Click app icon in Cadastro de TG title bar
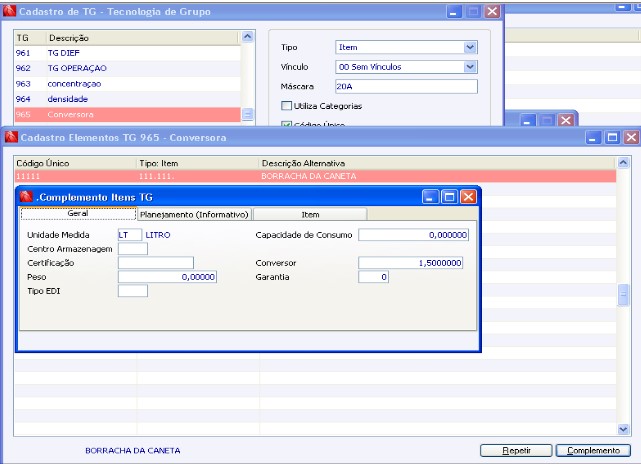Viewport: 641px width, 464px height. pos(9,11)
